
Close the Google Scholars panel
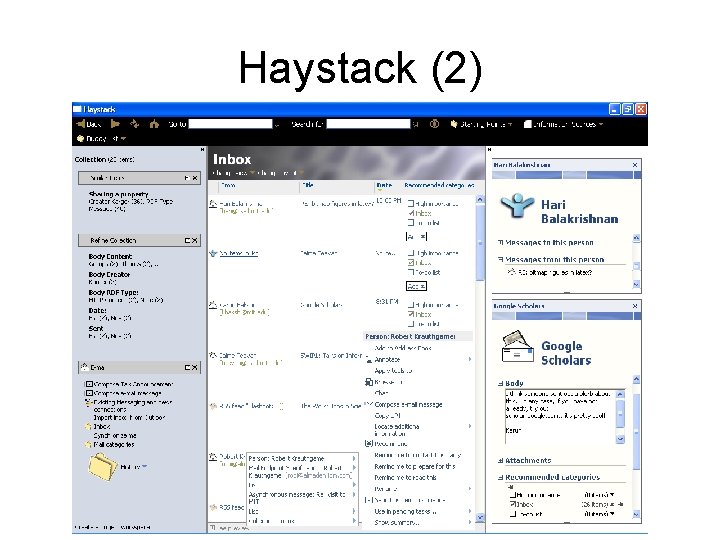[x=635, y=306]
